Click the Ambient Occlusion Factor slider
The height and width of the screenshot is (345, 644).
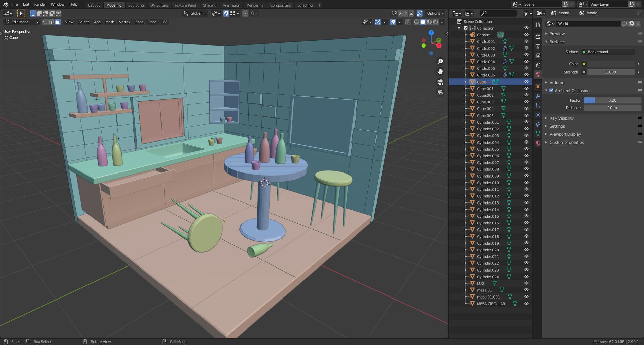(x=612, y=100)
